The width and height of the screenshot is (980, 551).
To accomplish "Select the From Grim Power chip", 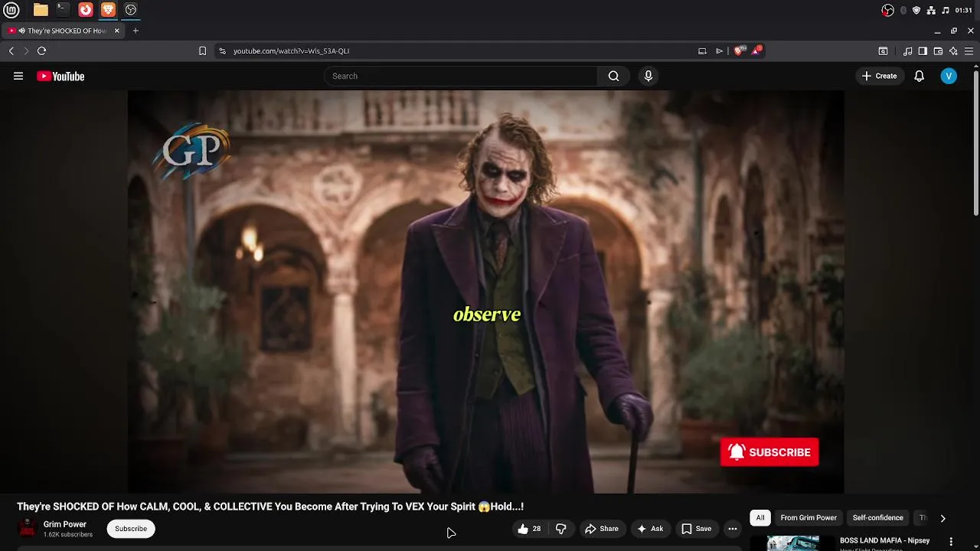I will coord(808,517).
